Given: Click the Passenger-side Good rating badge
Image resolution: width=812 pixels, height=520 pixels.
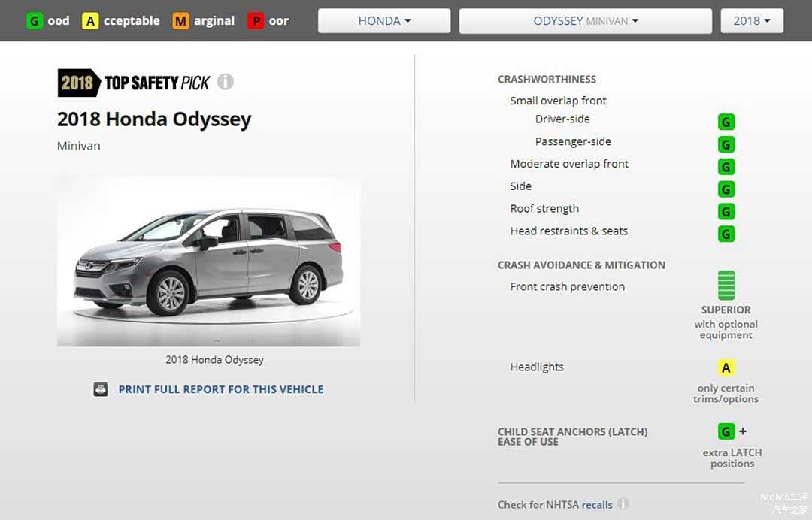Looking at the screenshot, I should pos(726,144).
